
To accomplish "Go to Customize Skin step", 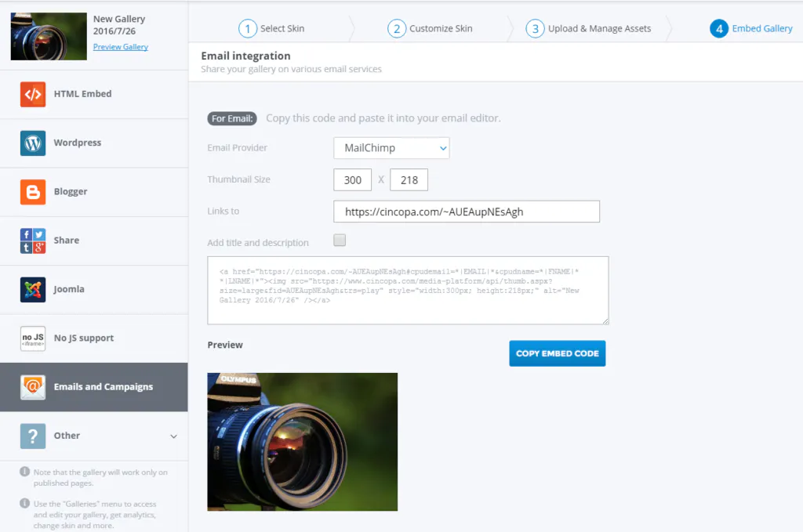I will [431, 29].
